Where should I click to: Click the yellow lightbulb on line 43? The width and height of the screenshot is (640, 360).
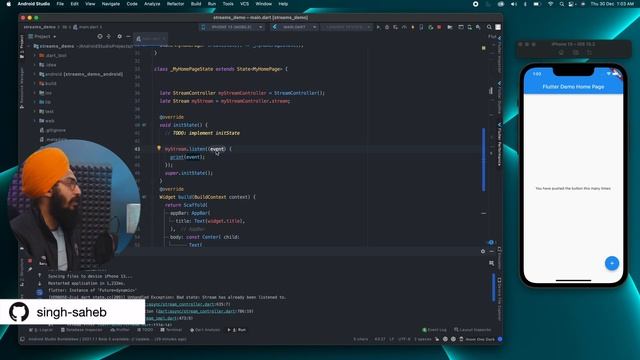click(159, 149)
